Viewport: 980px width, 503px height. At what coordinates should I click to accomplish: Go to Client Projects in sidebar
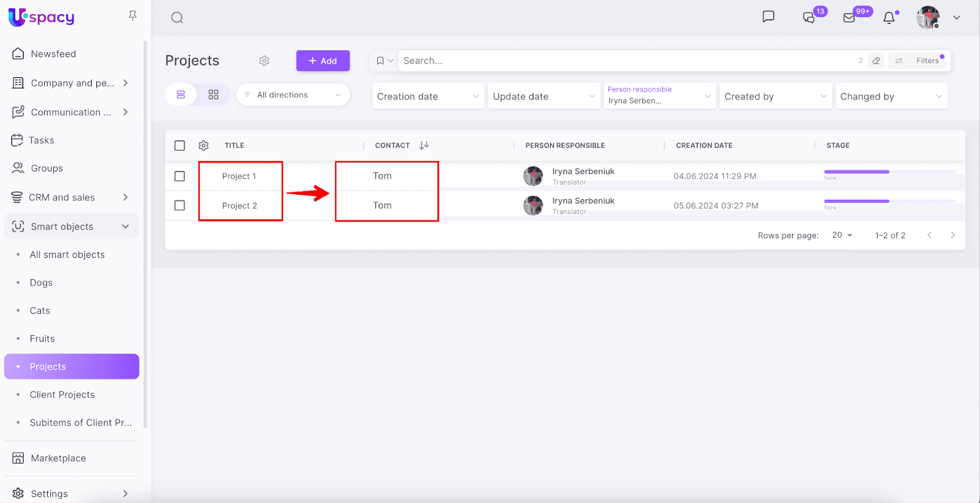click(62, 395)
